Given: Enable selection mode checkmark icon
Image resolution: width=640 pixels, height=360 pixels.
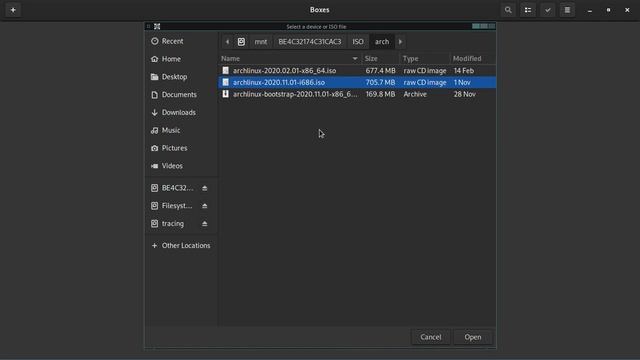Looking at the screenshot, I should [x=548, y=10].
